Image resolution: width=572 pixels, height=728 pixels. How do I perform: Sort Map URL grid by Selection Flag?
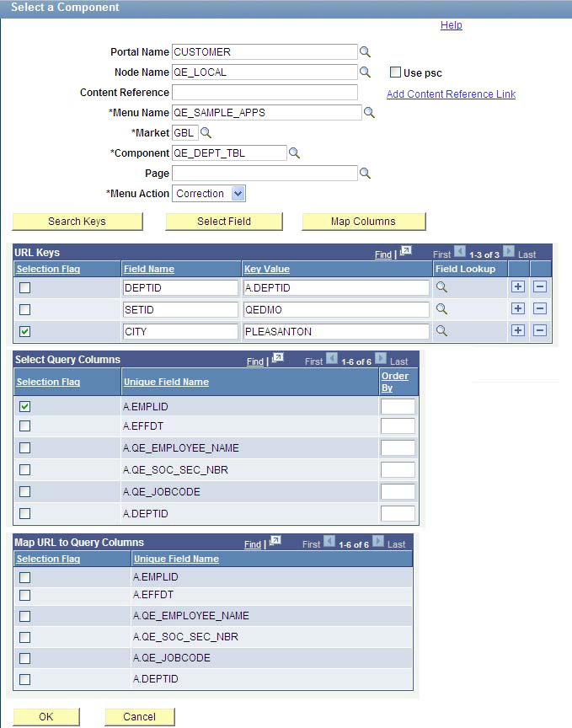point(48,559)
